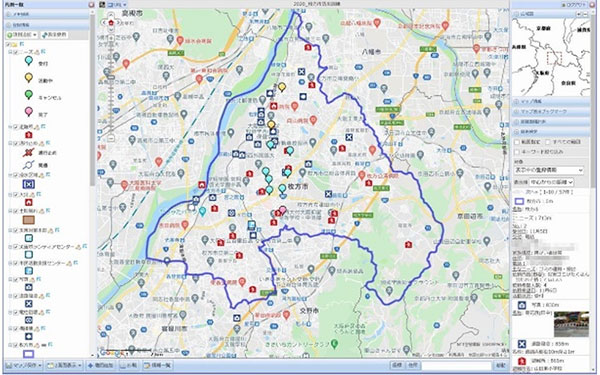Open the 表示中の登録情報 target dropdown
Viewport: 600px width, 375px height.
click(549, 170)
